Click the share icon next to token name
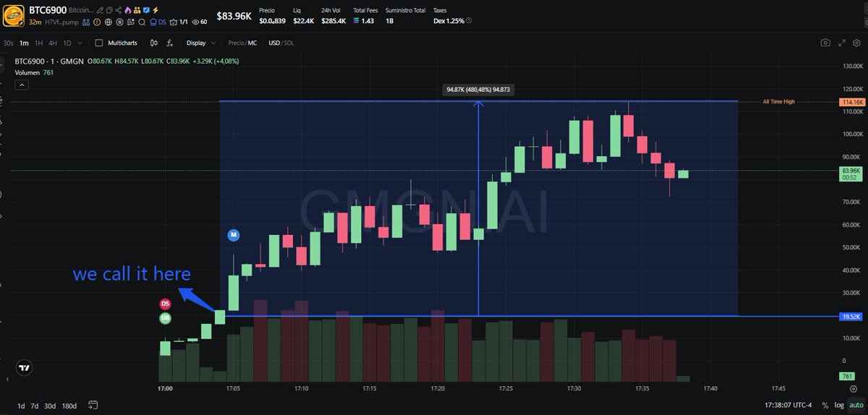 (119, 10)
